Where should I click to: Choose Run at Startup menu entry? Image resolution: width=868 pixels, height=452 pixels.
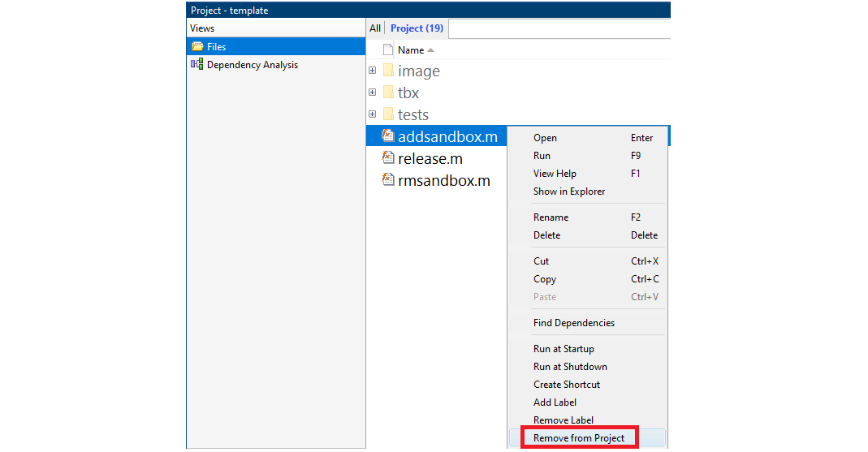[x=564, y=349]
